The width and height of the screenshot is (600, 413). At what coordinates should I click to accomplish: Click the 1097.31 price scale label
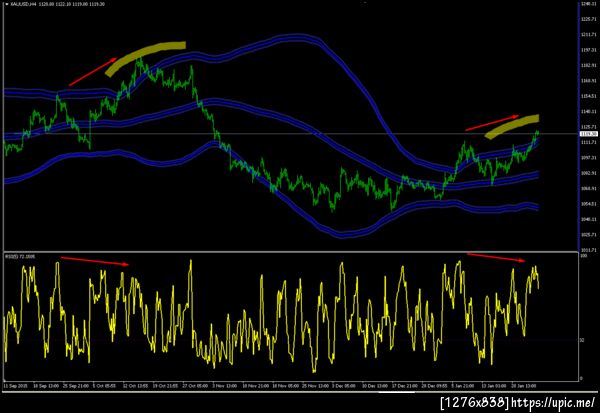coord(589,158)
